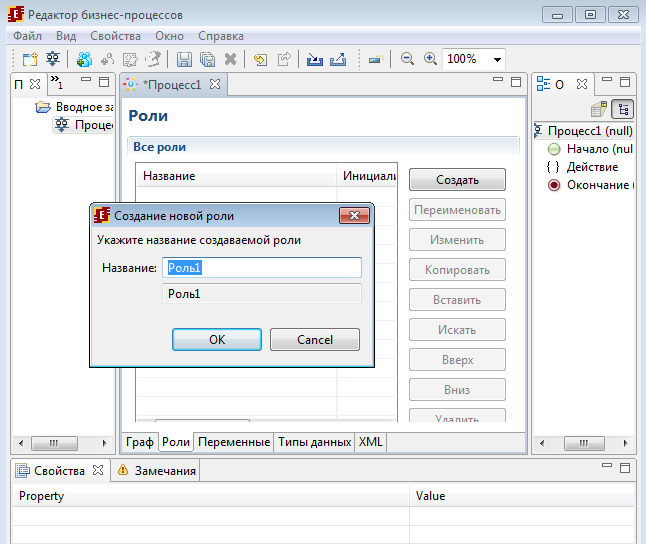Image resolution: width=646 pixels, height=544 pixels.
Task: Click the Название column header
Action: point(236,176)
